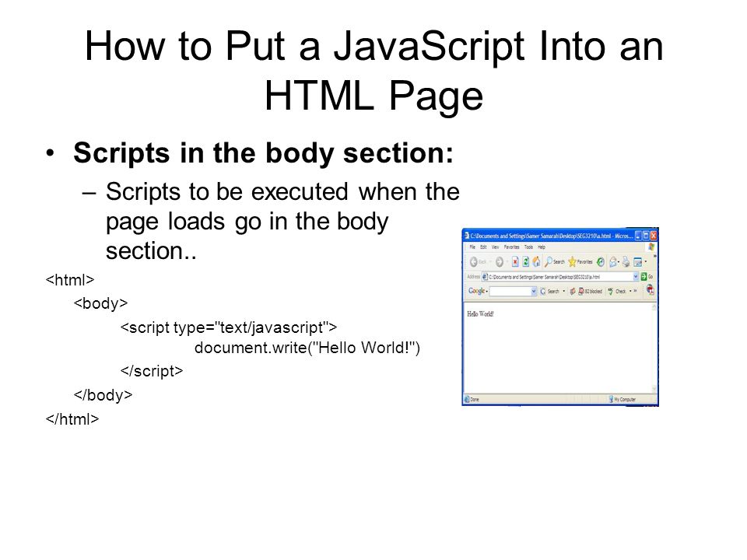747x560 pixels.
Task: Click inside the Google toolbar search box
Action: click(513, 291)
